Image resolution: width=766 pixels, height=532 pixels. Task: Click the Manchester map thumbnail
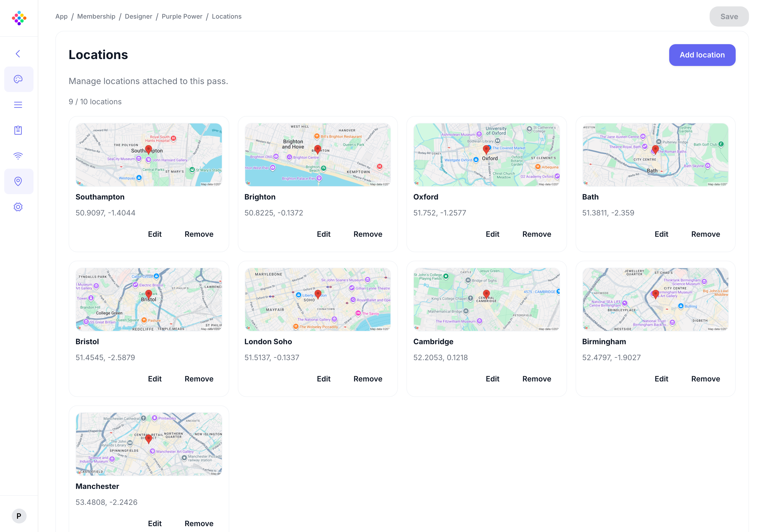tap(149, 444)
